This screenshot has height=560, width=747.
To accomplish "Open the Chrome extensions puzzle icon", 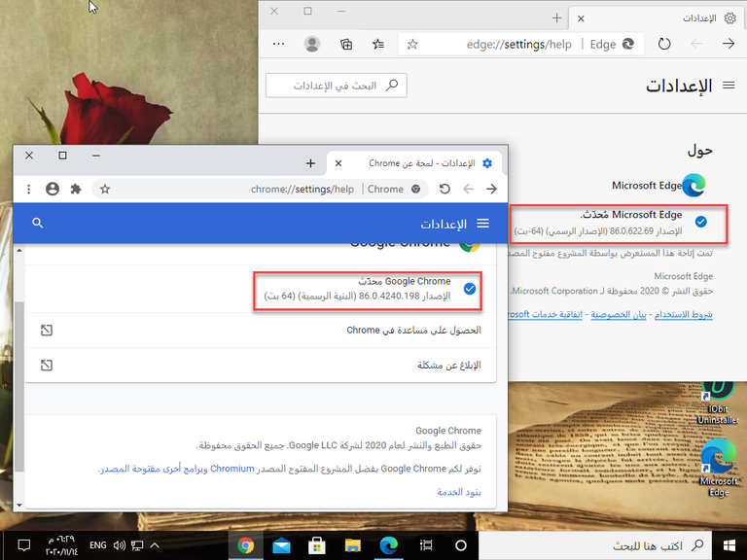I will [x=76, y=189].
